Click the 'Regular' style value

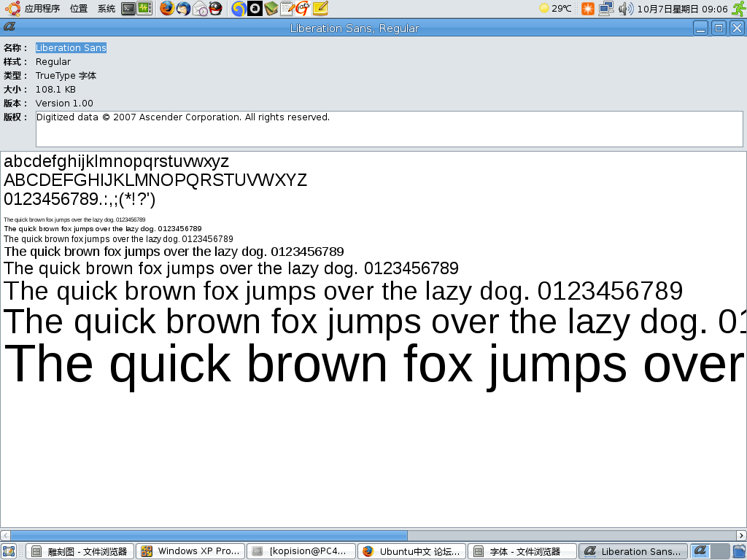tap(53, 61)
